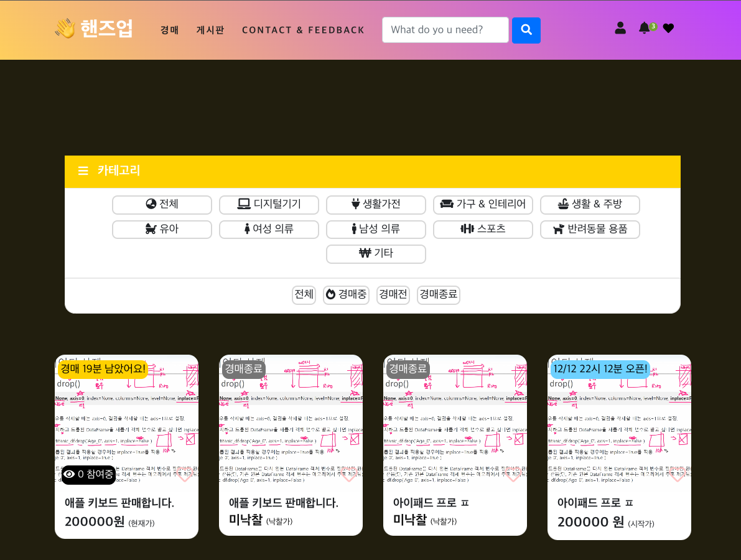
Task: Open the 12/12 22시 12분 오픈 아이패드 card
Action: coord(619,447)
